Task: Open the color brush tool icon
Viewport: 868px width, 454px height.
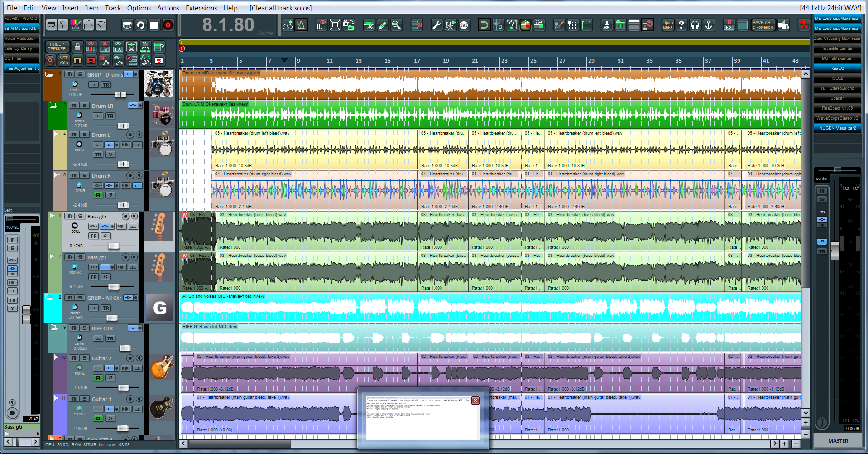Action: click(76, 25)
